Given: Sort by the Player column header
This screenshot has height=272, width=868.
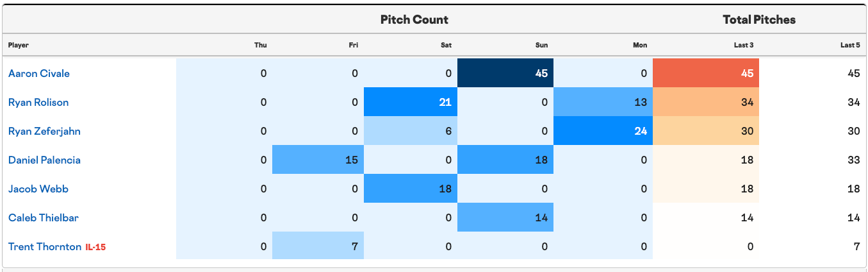Looking at the screenshot, I should (19, 46).
